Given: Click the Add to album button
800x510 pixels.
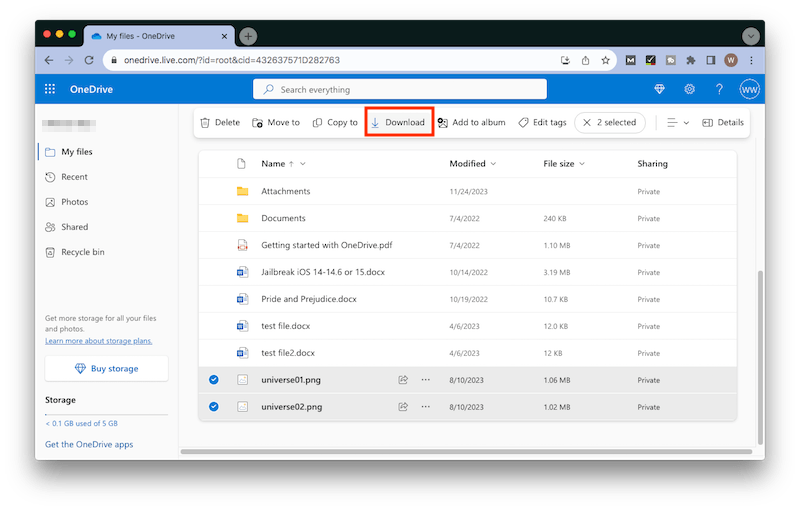Looking at the screenshot, I should click(x=471, y=123).
